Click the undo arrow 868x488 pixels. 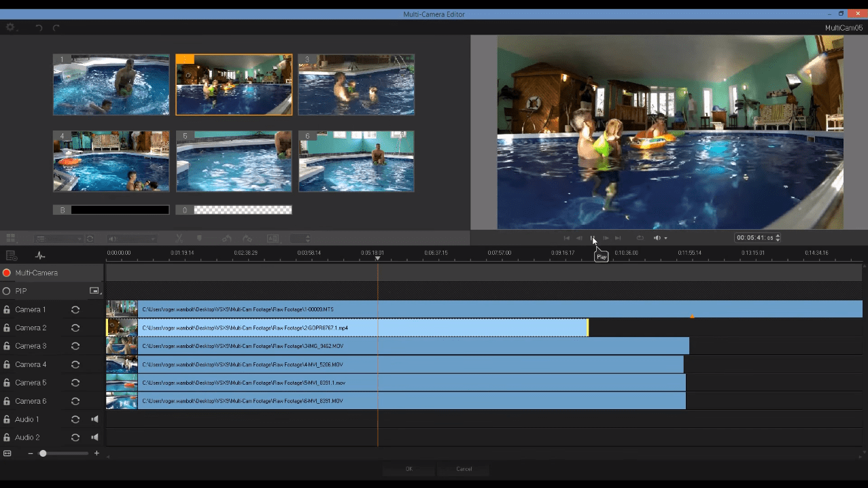pyautogui.click(x=39, y=27)
